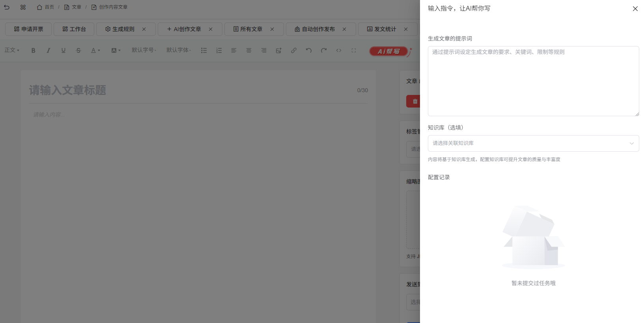Viewport: 644px width, 323px height.
Task: Insert an image into the article
Action: (x=279, y=50)
